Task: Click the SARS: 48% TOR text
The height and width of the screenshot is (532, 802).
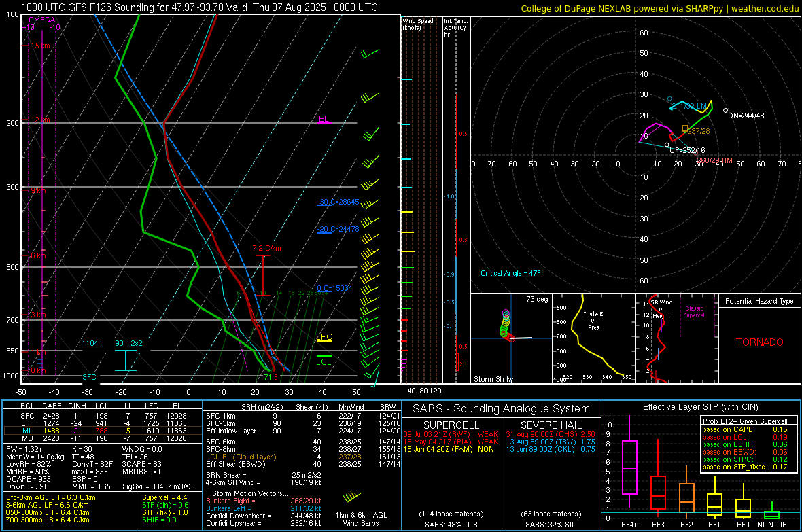Action: click(x=451, y=525)
